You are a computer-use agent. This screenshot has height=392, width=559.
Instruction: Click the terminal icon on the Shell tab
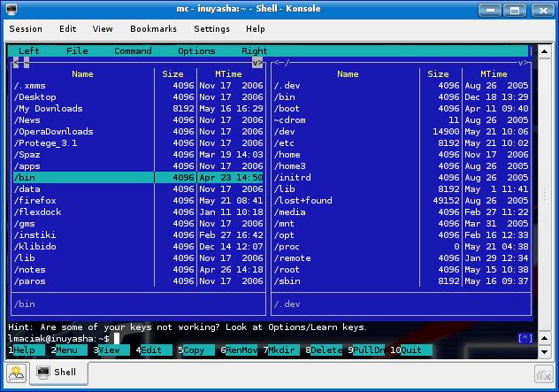[42, 373]
